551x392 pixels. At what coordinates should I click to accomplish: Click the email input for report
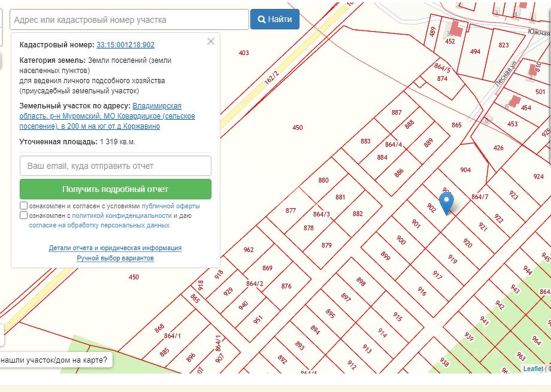point(116,166)
